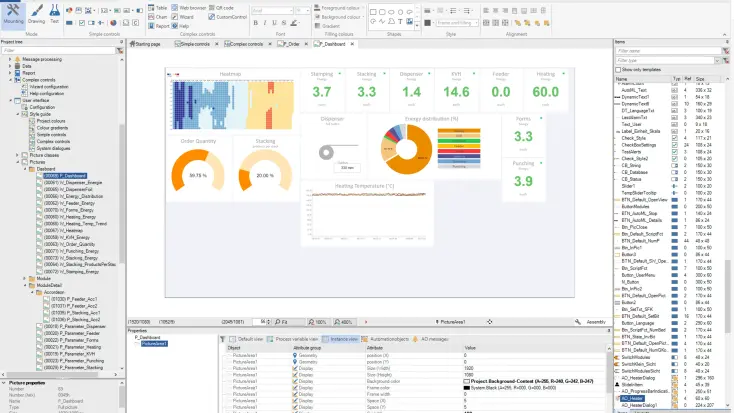Switch to the Simple controls tab

pos(197,44)
